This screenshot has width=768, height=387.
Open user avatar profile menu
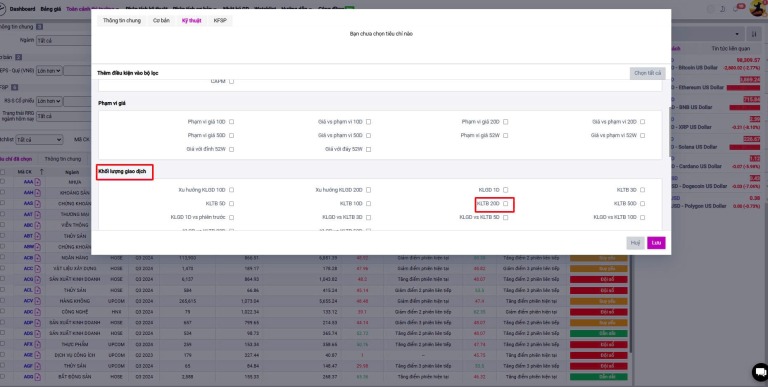point(758,8)
